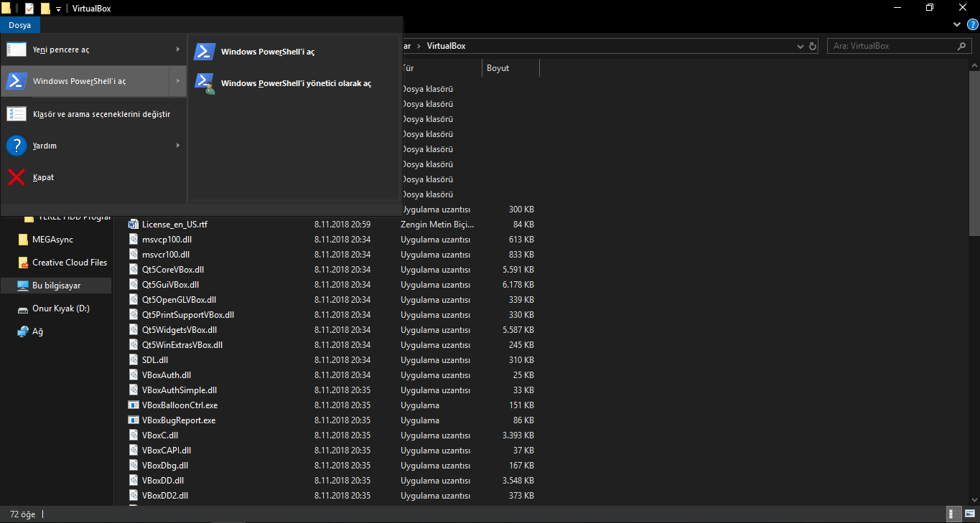
Task: Select file VBoxAuthSimple.dll
Action: pos(179,390)
